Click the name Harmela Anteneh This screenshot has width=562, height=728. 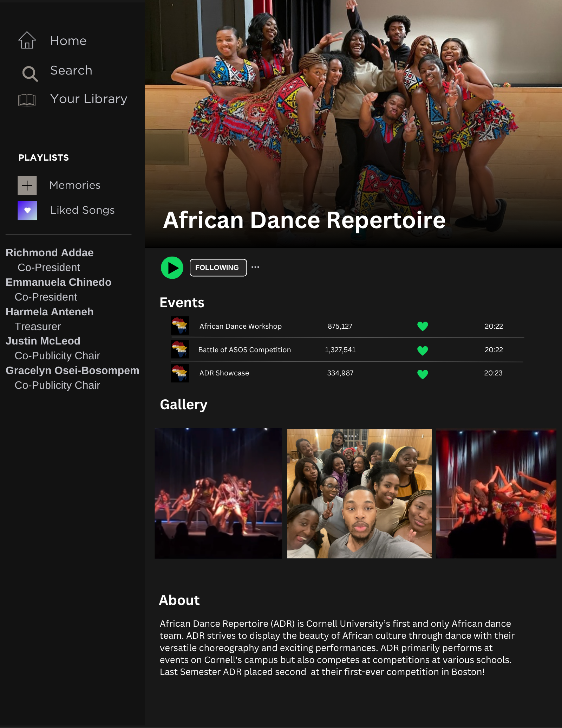(x=50, y=312)
